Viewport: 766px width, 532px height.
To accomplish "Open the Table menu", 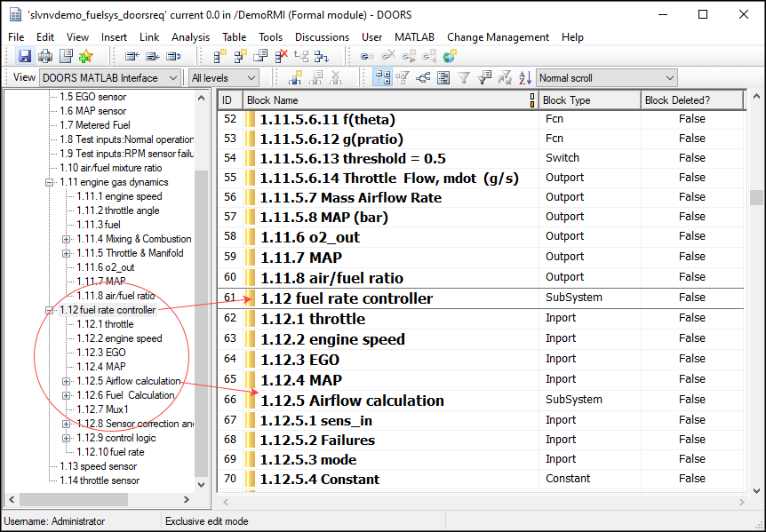I will coord(234,37).
